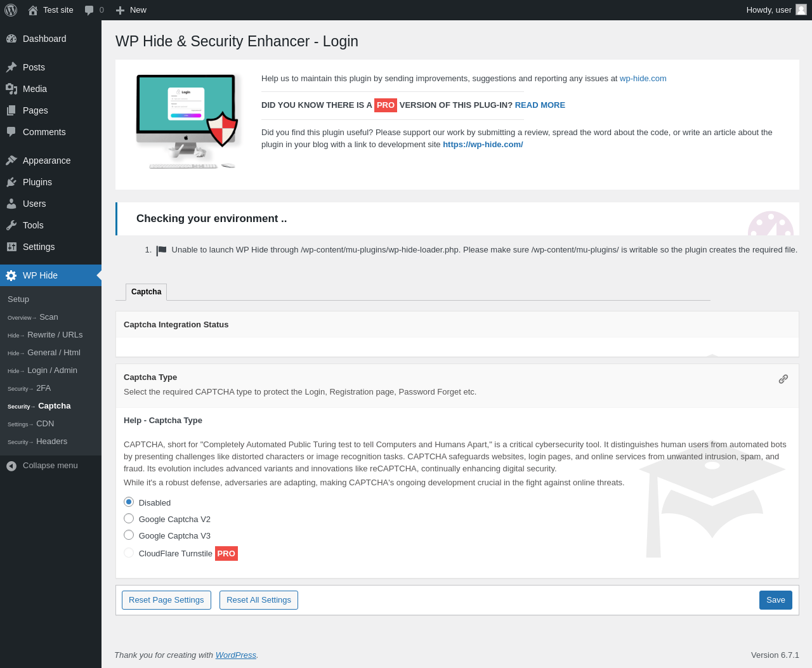Image resolution: width=812 pixels, height=668 pixels.
Task: Click the Plugins plug icon
Action: click(x=11, y=182)
